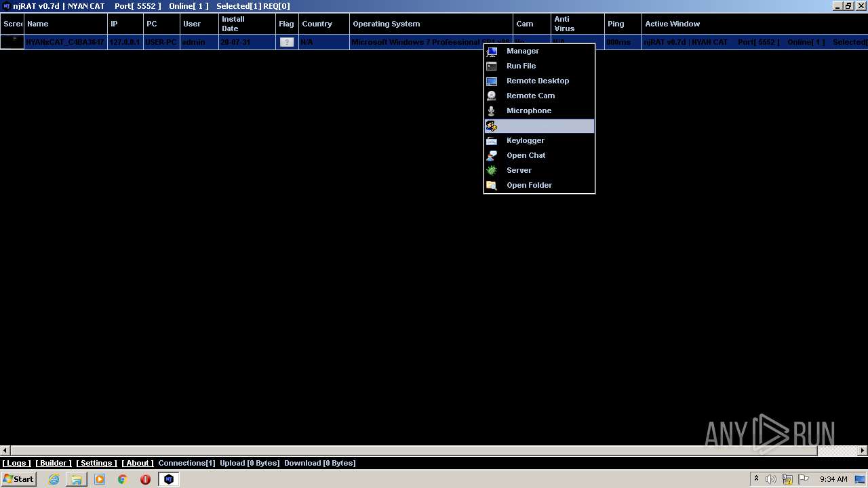This screenshot has width=868, height=488.
Task: Click the IP cell 127.0.0.1
Action: click(x=125, y=42)
